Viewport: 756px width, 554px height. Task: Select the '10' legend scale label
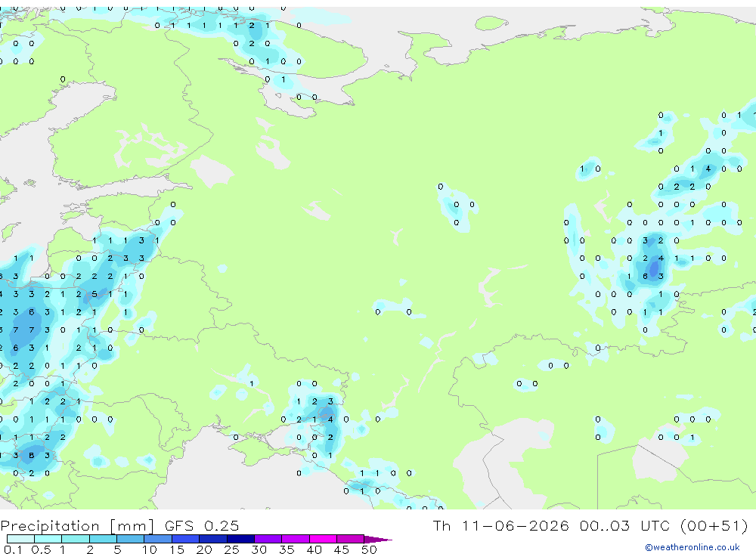point(149,549)
